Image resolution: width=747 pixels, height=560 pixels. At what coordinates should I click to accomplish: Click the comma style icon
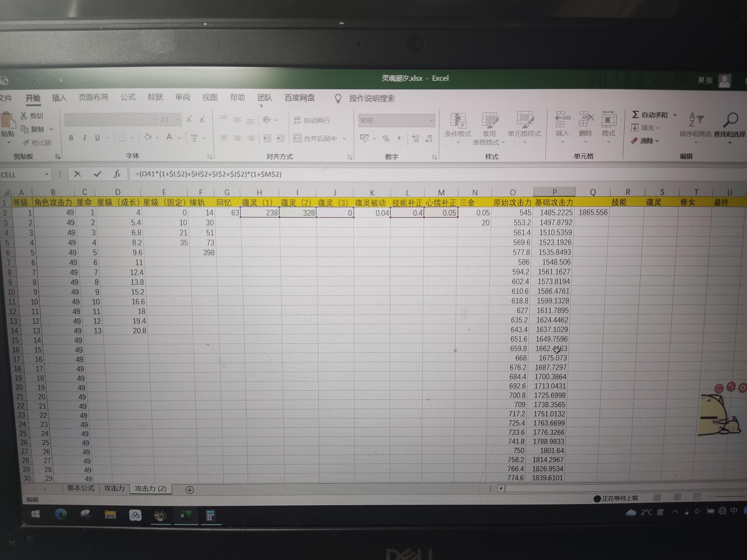coord(399,138)
